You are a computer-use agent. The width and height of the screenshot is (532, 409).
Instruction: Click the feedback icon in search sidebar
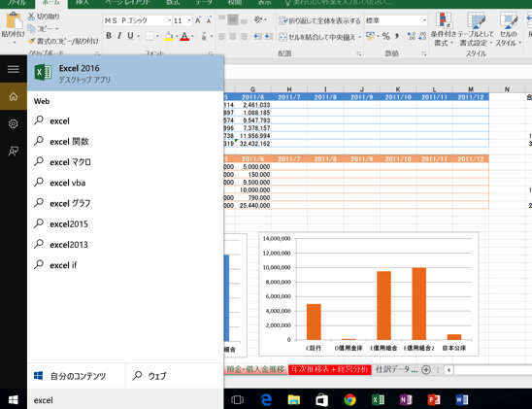click(14, 151)
